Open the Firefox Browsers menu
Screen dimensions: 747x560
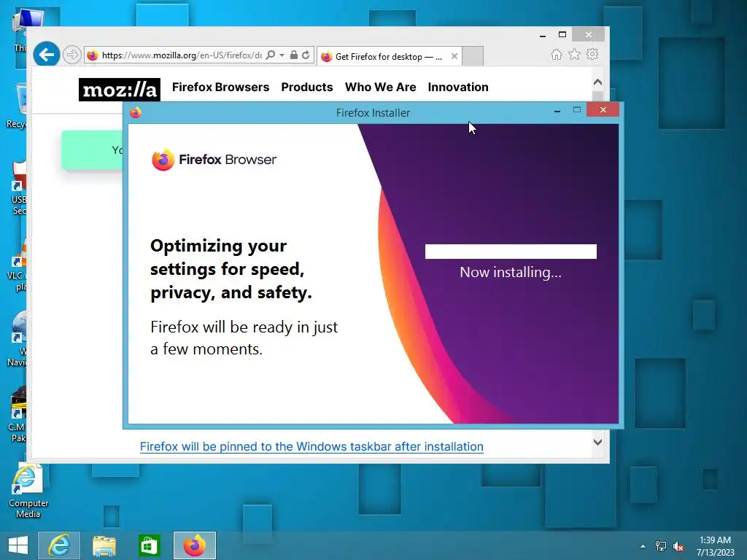[x=220, y=87]
